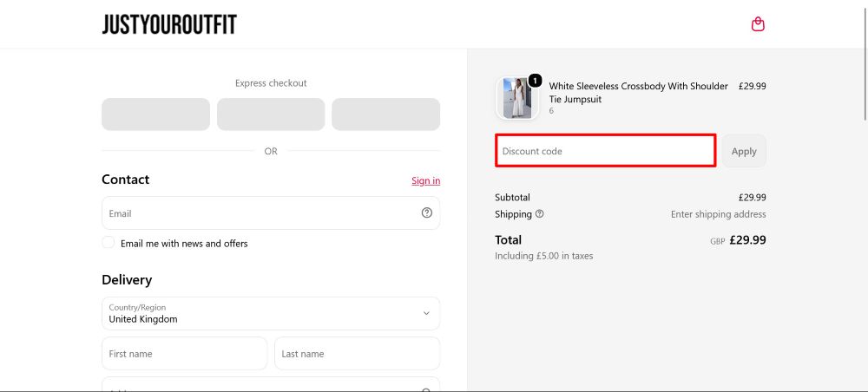Click the Enter shipping address text
Viewport: 868px width, 392px height.
point(719,214)
